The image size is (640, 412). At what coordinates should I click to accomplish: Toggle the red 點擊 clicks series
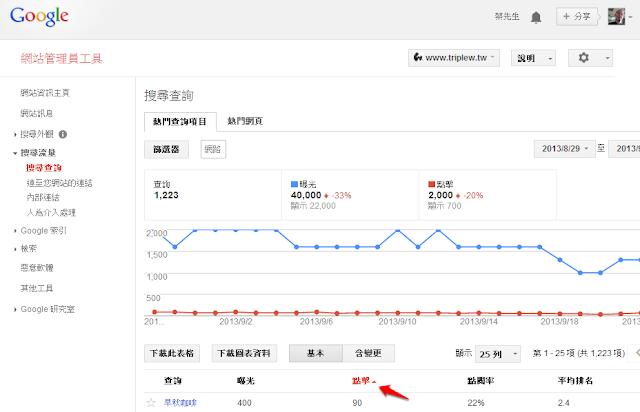(429, 185)
